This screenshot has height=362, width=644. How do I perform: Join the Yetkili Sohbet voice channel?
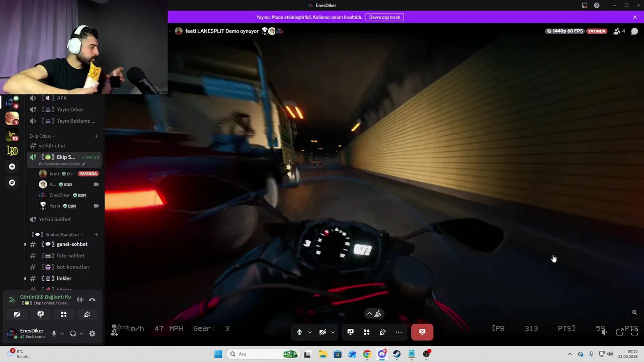tap(64, 220)
